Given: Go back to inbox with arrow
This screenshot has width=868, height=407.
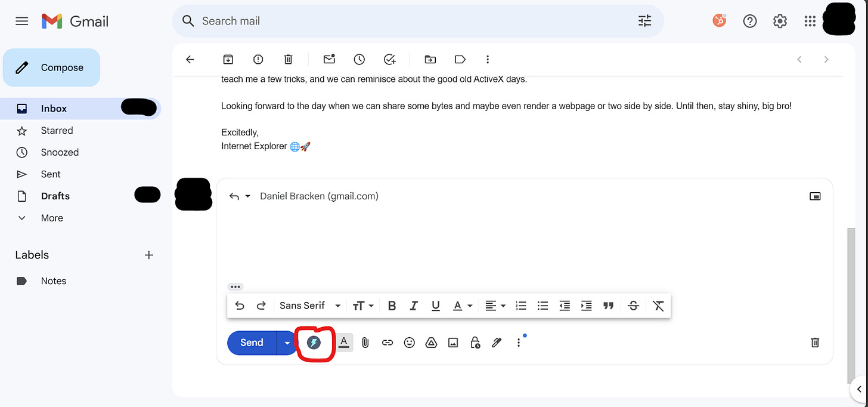Looking at the screenshot, I should click(x=190, y=59).
